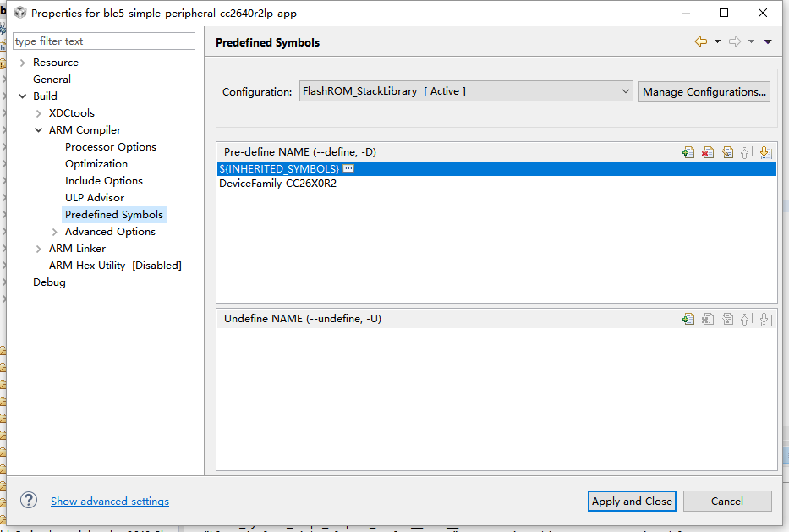Viewport: 789px width, 532px height.
Task: Add a new Pre-define NAME entry
Action: pos(688,152)
